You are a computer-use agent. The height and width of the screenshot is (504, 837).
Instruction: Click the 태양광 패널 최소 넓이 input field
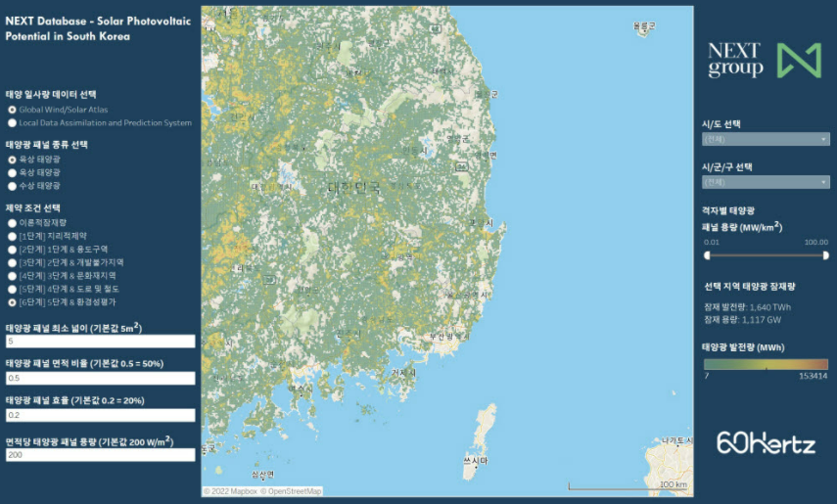[x=101, y=342]
